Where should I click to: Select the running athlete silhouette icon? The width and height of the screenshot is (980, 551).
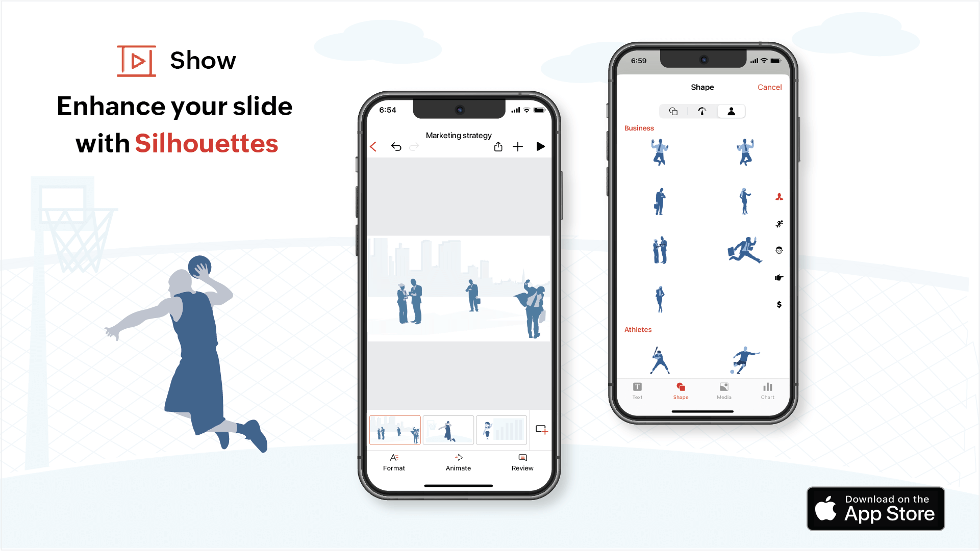point(778,224)
